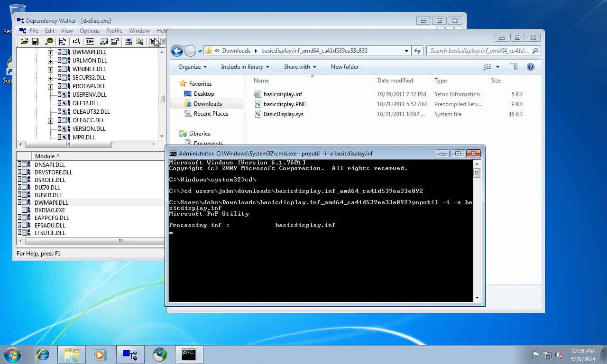607x364 pixels.
Task: Click the Downloads breadcrumb in address bar
Action: point(236,51)
